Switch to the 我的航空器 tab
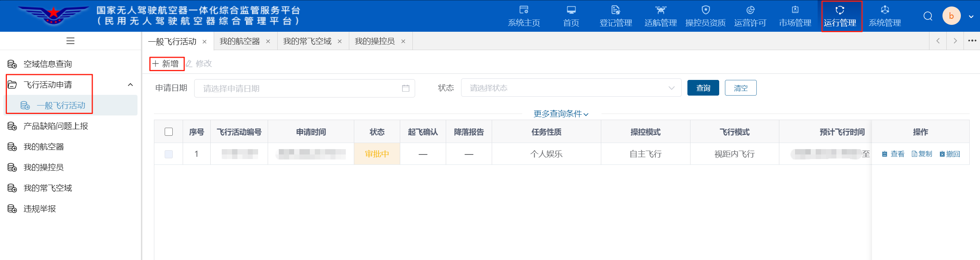The height and width of the screenshot is (260, 980). pos(240,41)
